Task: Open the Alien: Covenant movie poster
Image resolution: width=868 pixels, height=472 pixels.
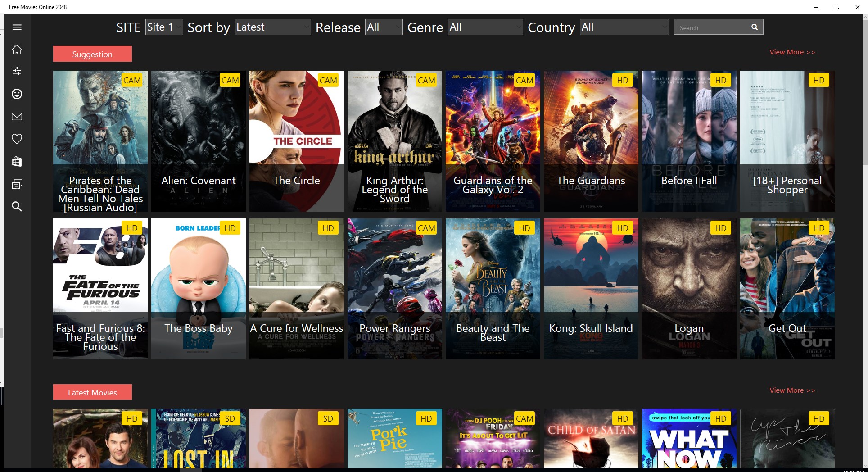Action: [199, 141]
